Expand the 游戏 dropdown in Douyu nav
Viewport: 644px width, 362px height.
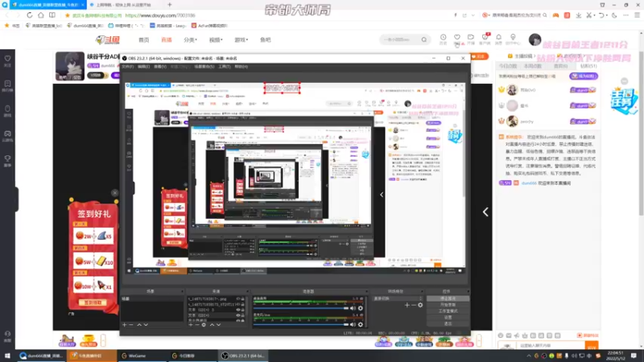pyautogui.click(x=241, y=39)
